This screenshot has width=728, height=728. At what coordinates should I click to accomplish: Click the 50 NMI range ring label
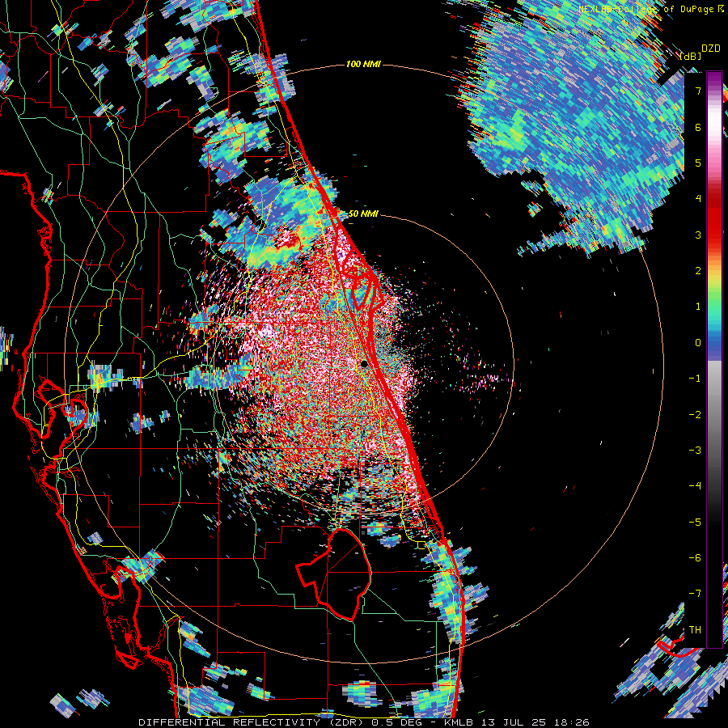click(x=363, y=214)
